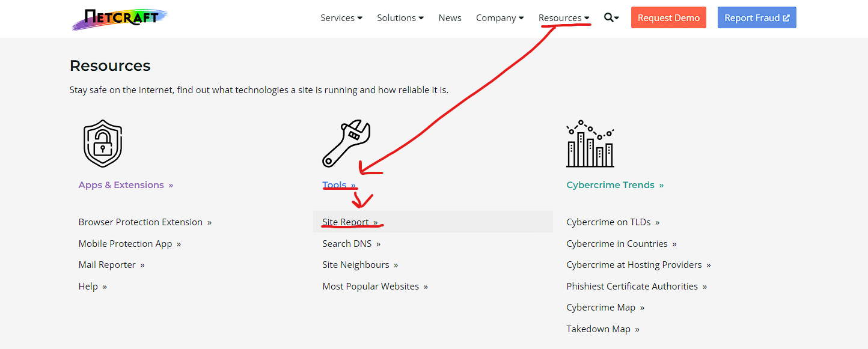The image size is (868, 349).
Task: Open the Resources dropdown menu
Action: coord(563,17)
